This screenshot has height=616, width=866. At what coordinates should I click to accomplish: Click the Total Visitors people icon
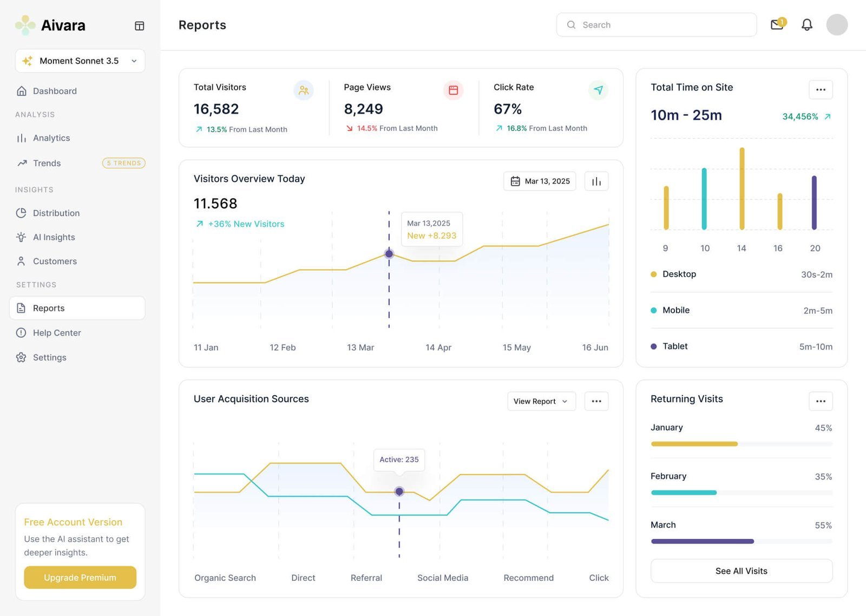[304, 90]
